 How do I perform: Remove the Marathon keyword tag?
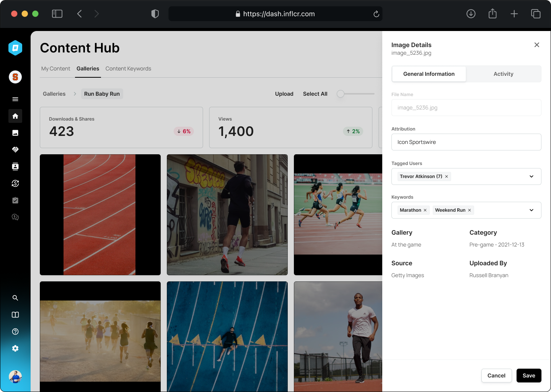pos(425,210)
